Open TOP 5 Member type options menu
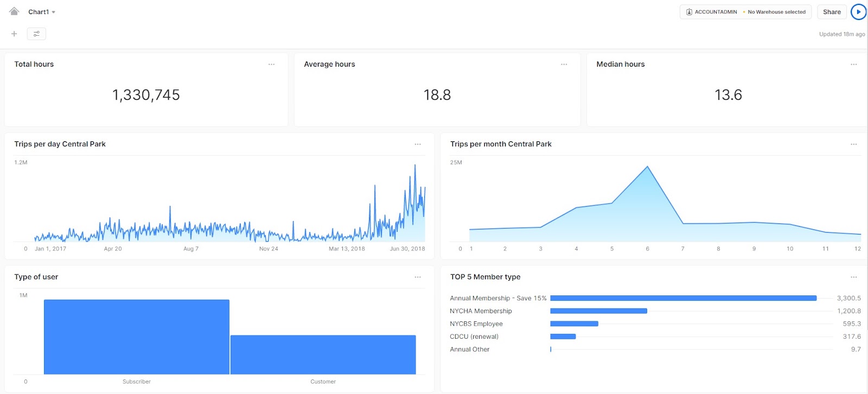Viewport: 868px width, 394px height. 853,277
